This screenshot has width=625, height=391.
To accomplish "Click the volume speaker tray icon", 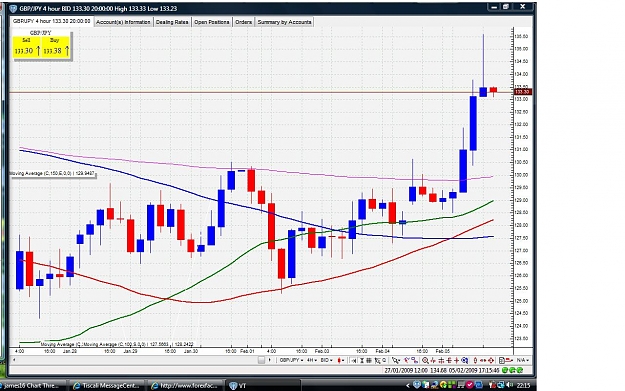I will tap(509, 385).
